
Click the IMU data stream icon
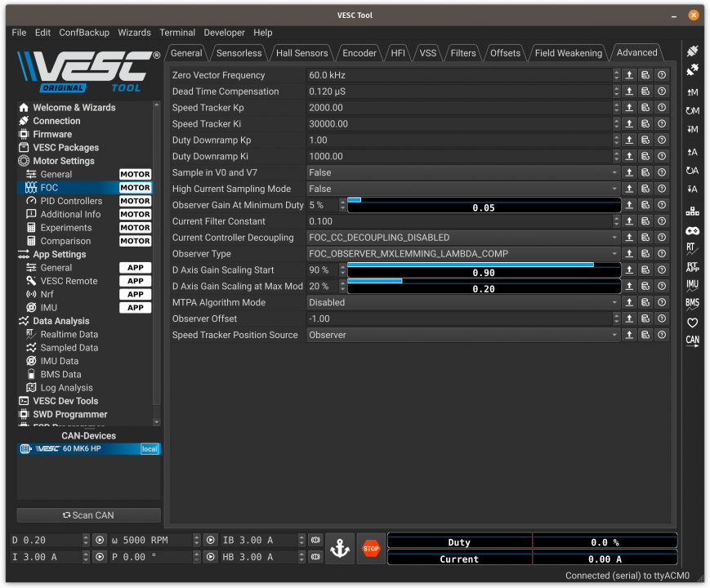692,284
